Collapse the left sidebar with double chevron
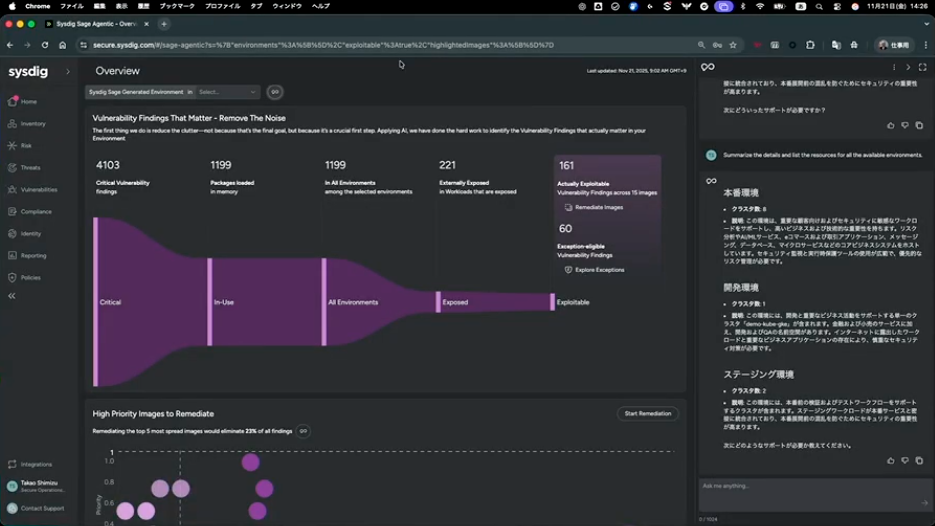Screen dimensions: 935x526 pyautogui.click(x=11, y=296)
